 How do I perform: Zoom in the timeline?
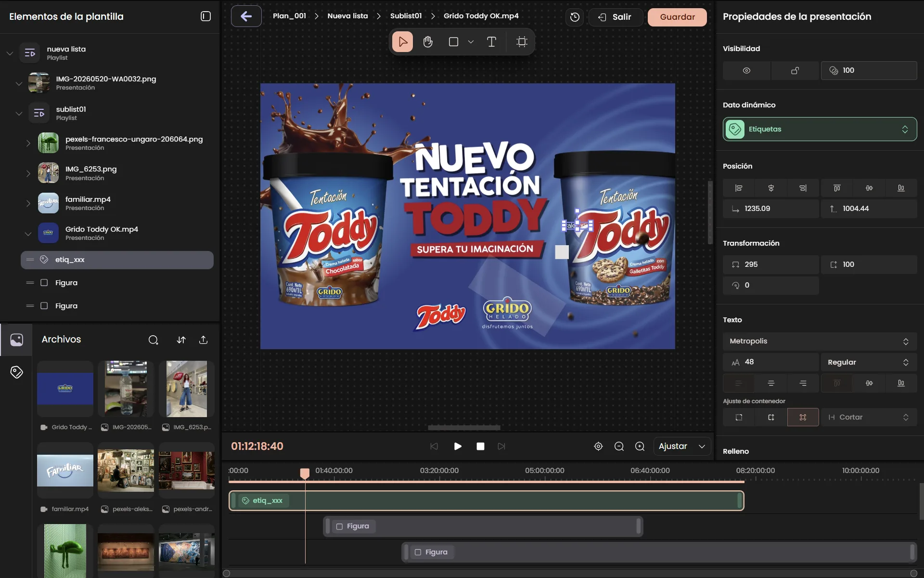(x=640, y=447)
